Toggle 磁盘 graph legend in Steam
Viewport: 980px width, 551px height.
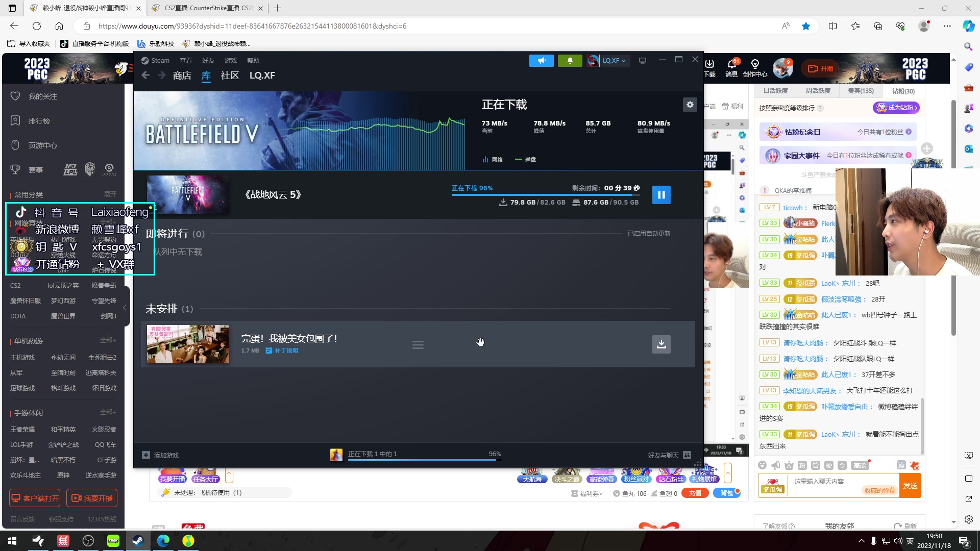(526, 160)
